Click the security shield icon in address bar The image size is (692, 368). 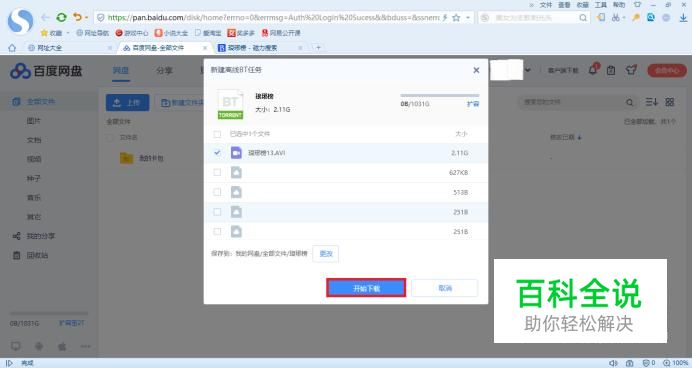[x=101, y=18]
